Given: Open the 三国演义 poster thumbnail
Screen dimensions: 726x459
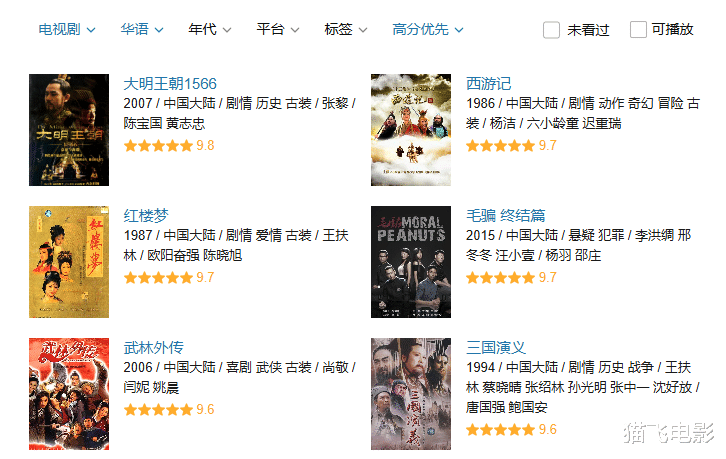Looking at the screenshot, I should [x=411, y=394].
